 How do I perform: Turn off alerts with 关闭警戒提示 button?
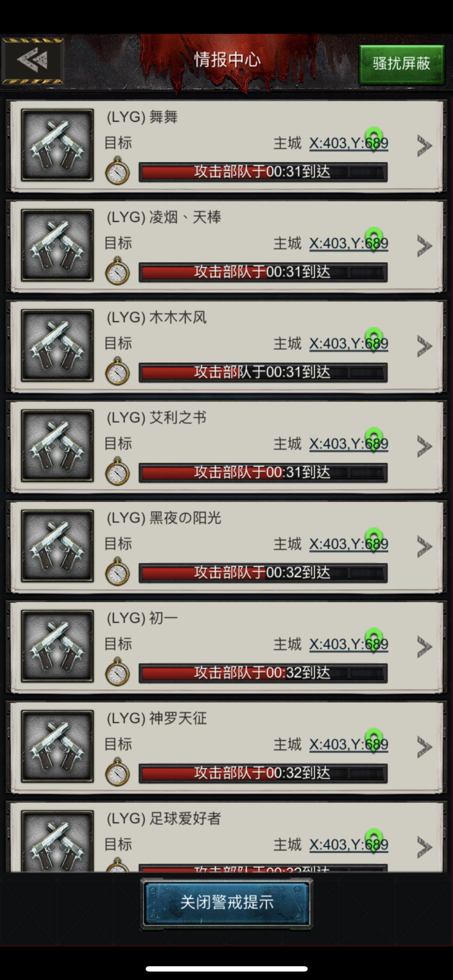tap(226, 902)
